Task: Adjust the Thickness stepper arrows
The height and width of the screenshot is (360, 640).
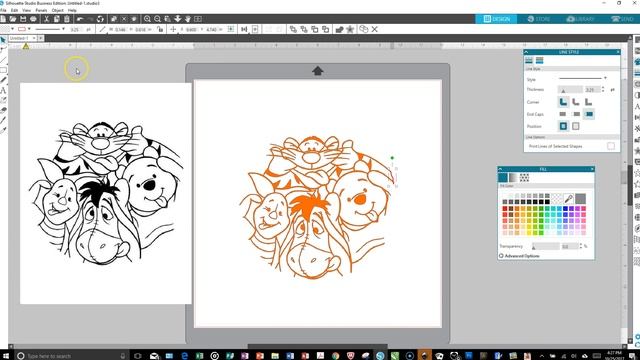Action: 603,89
